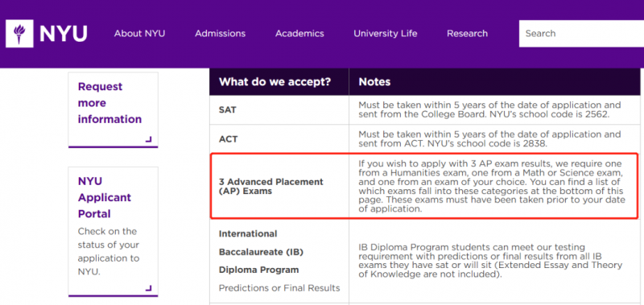Open the Research menu
Image resolution: width=644 pixels, height=305 pixels.
click(x=468, y=34)
